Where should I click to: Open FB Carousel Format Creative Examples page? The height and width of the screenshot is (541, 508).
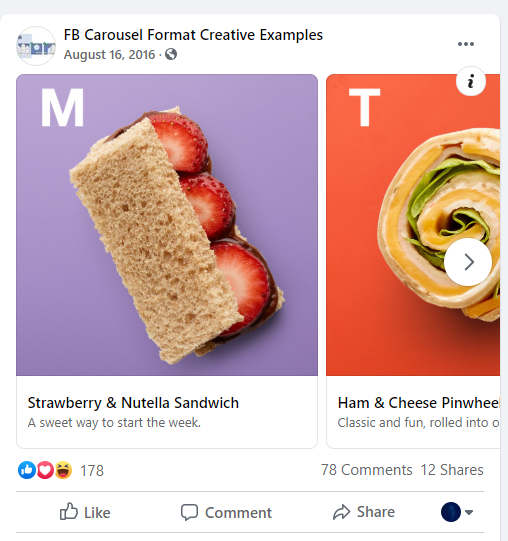193,35
